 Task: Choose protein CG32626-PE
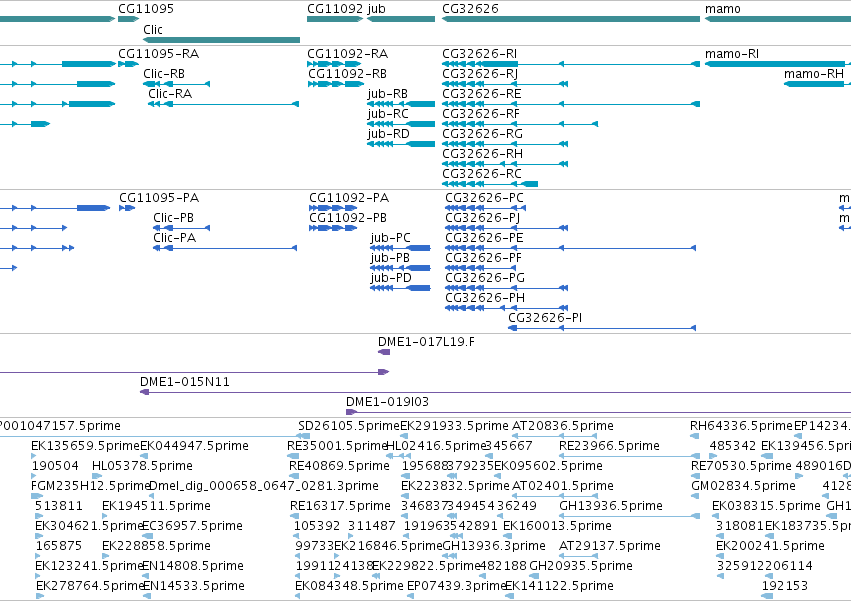click(484, 238)
